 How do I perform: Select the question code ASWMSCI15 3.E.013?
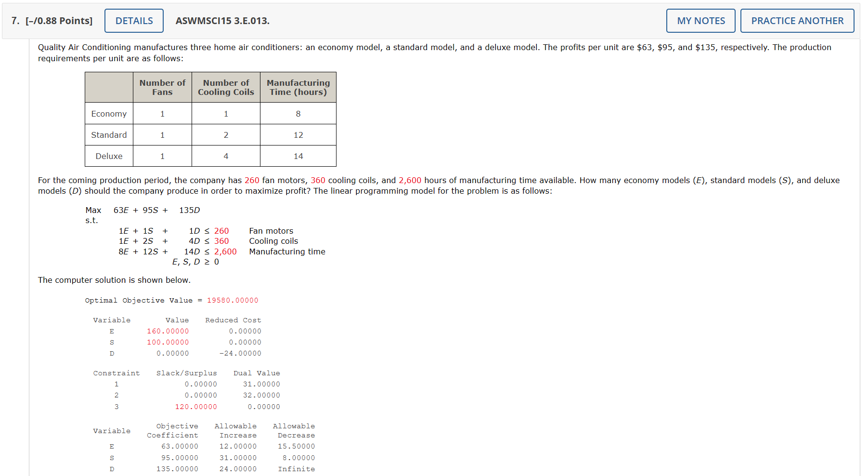222,21
